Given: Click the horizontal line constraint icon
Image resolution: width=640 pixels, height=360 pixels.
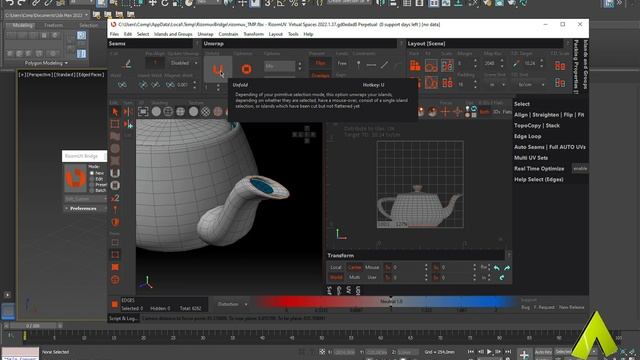Looking at the screenshot, I should pos(371,64).
